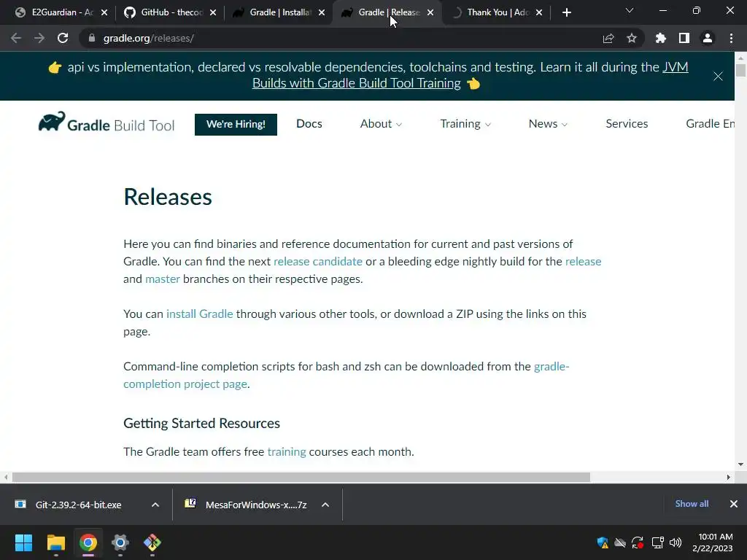Open downloaded MesaForWindows 7z file

[x=247, y=505]
